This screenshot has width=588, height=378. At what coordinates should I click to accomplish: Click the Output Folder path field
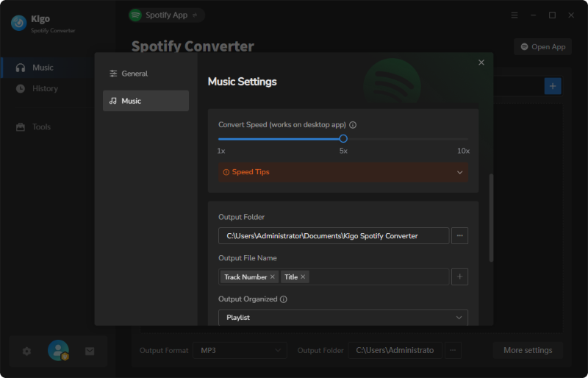pos(334,236)
